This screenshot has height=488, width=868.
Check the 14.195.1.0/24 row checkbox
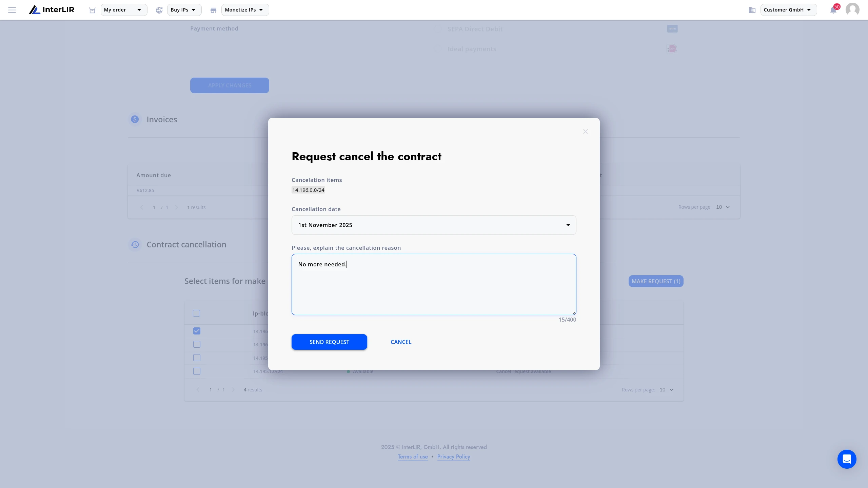coord(197,371)
